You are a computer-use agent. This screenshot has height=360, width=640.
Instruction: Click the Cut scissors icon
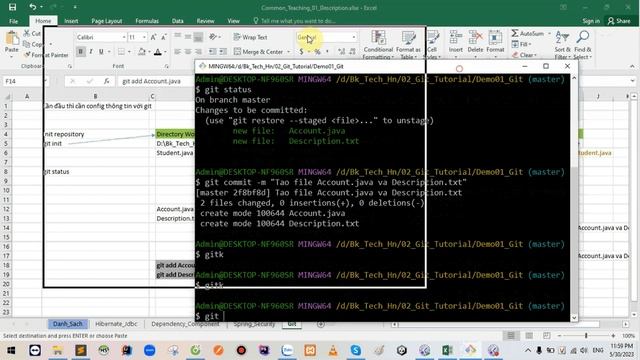tap(27, 33)
